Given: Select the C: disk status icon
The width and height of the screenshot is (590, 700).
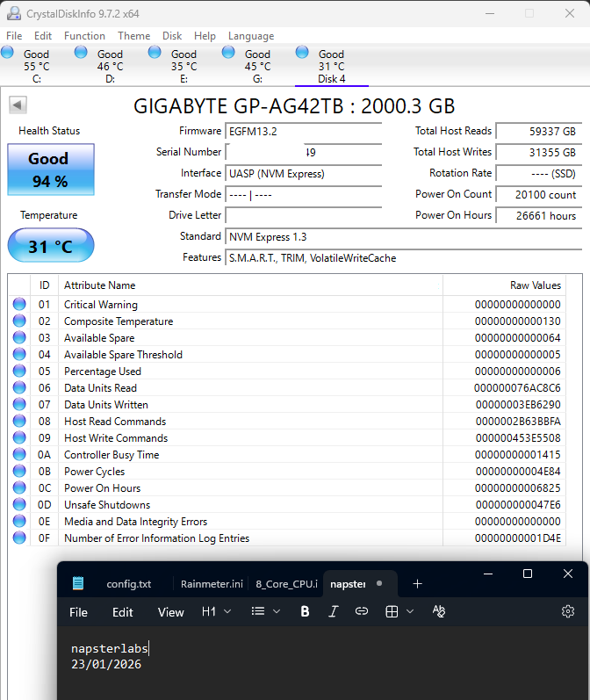Looking at the screenshot, I should coord(8,53).
